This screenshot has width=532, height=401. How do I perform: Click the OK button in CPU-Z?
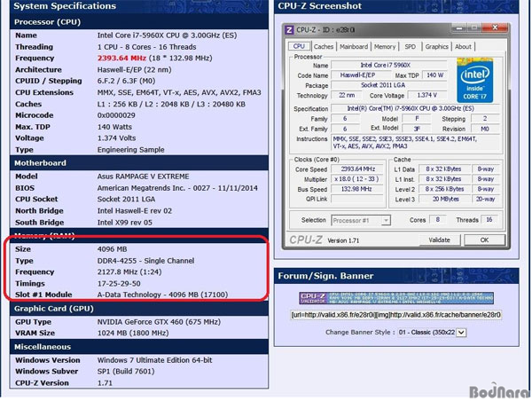484,240
